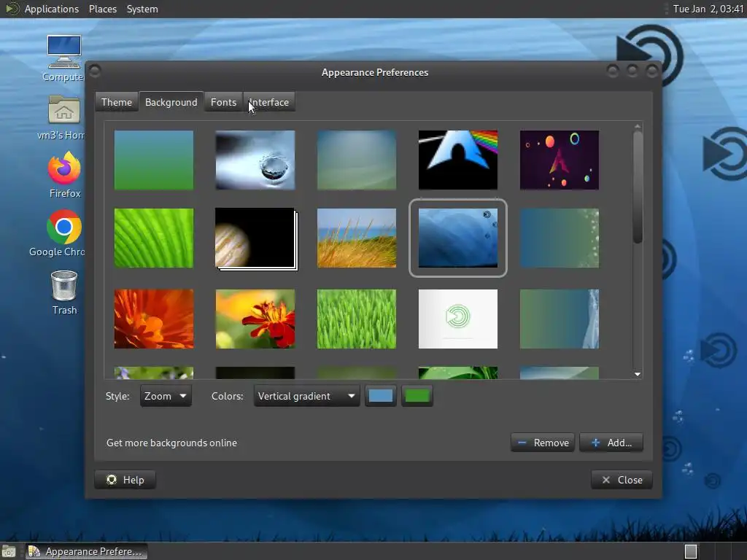The width and height of the screenshot is (747, 560).
Task: Switch to the Interface tab
Action: pos(269,102)
